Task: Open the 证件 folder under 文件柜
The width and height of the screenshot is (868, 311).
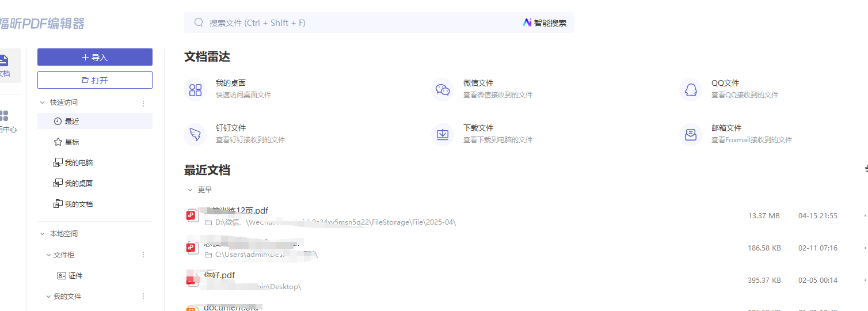Action: 75,276
